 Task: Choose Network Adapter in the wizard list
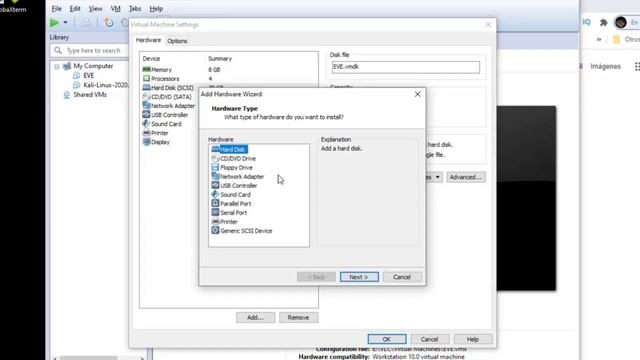238,176
